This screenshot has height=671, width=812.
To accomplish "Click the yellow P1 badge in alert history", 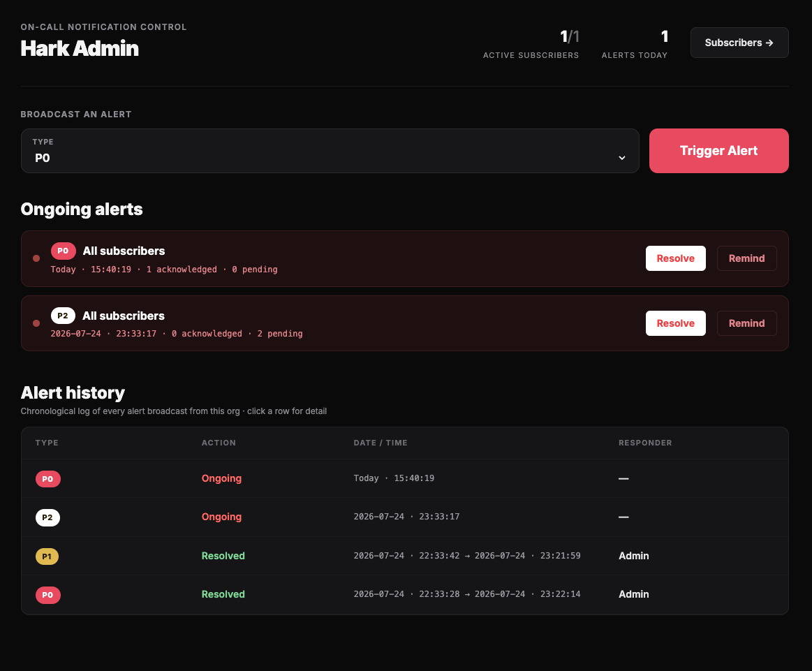I will click(x=47, y=556).
